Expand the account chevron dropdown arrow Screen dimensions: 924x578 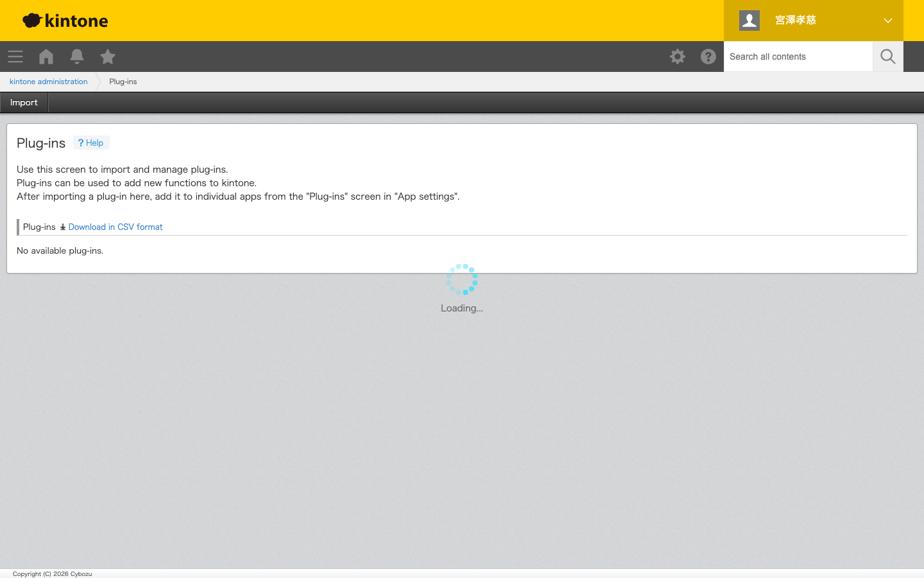(888, 21)
